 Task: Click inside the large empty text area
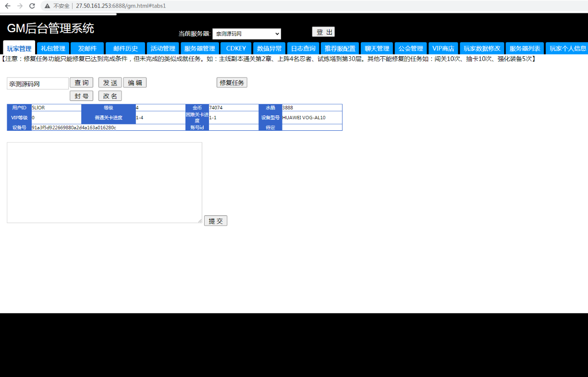pos(104,183)
